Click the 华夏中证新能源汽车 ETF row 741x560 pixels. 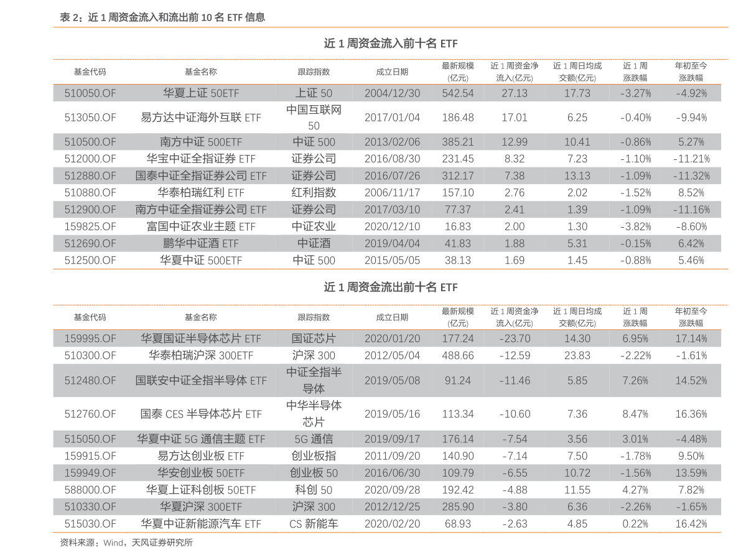pyautogui.click(x=202, y=523)
